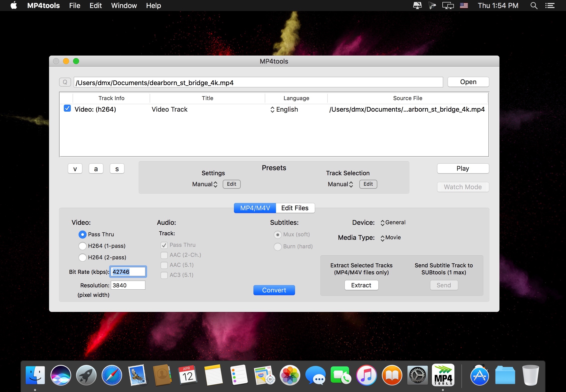566x392 pixels.
Task: Enable AAC (2-Ch.) audio checkbox
Action: pos(164,255)
